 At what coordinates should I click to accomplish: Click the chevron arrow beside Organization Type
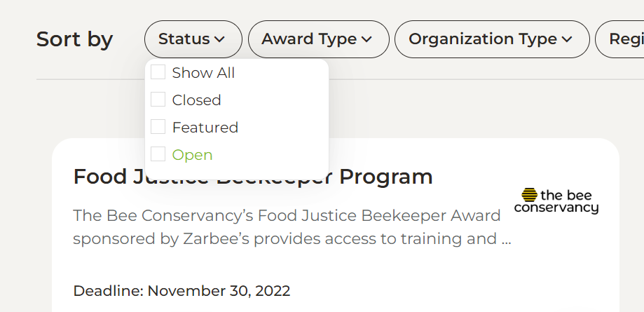pos(567,40)
